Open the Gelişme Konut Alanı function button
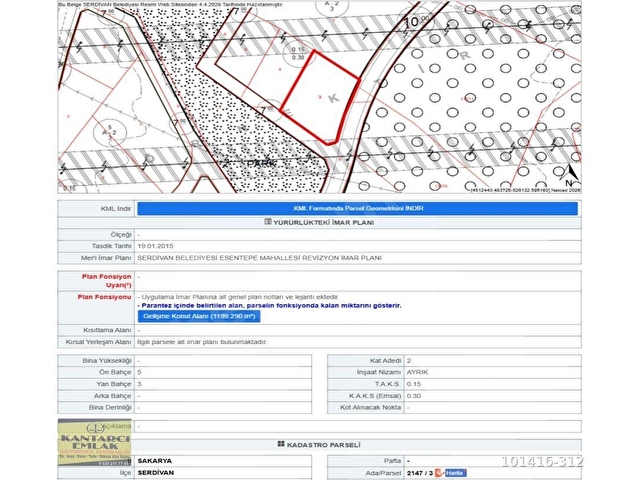Screen dimensions: 640x480 click(199, 316)
